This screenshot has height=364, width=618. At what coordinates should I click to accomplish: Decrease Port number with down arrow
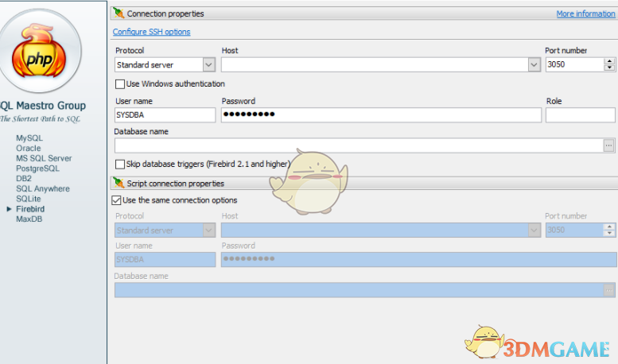click(609, 68)
